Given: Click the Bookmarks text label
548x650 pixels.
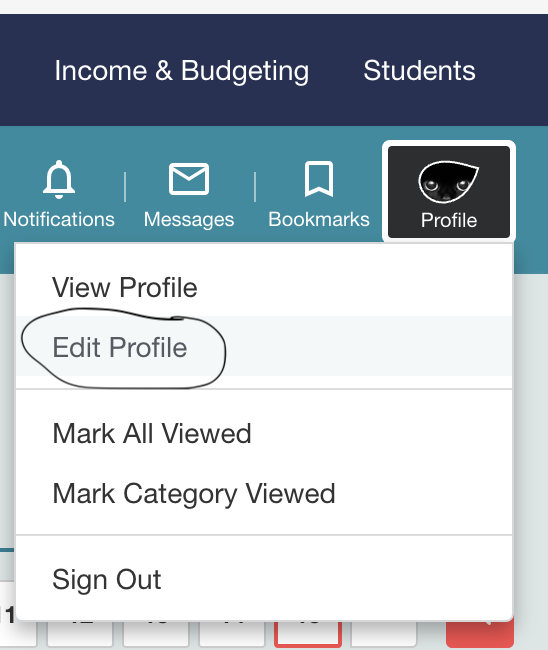Looking at the screenshot, I should [319, 219].
